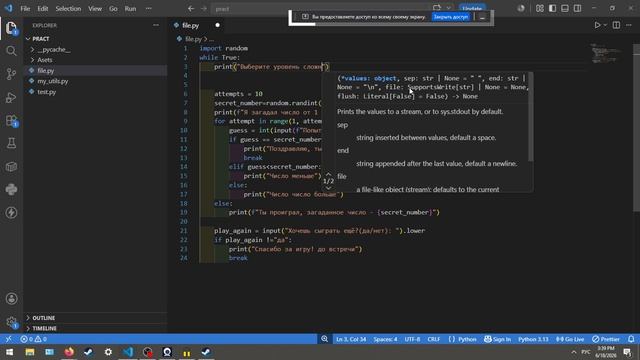
Task: Open the Run and Debug view
Action: tap(11, 97)
